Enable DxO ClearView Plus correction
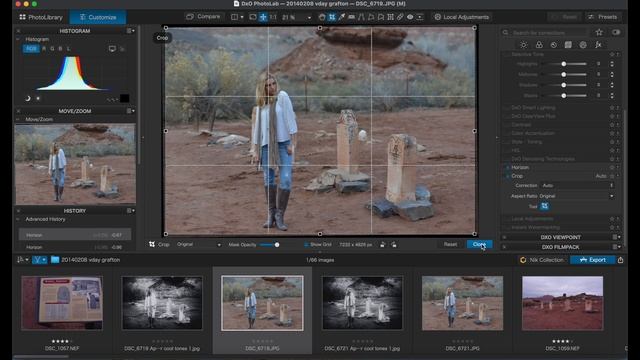This screenshot has height=360, width=640. tap(507, 116)
